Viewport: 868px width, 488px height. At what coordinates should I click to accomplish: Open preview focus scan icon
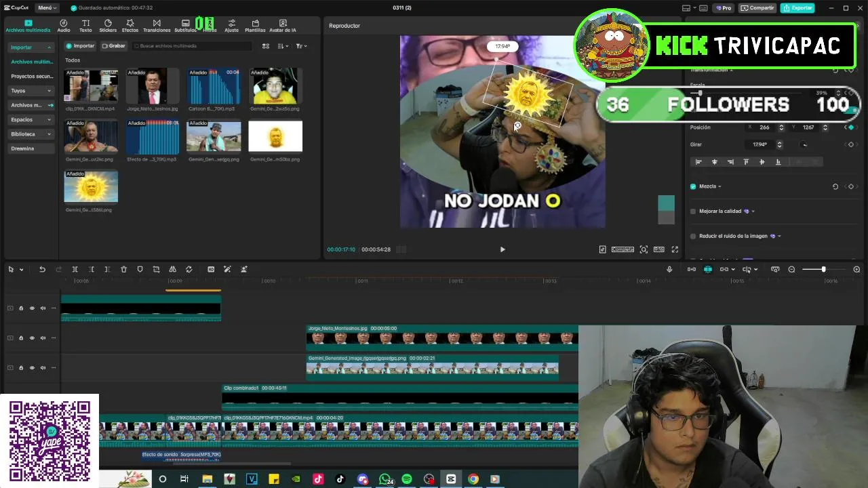coord(644,249)
